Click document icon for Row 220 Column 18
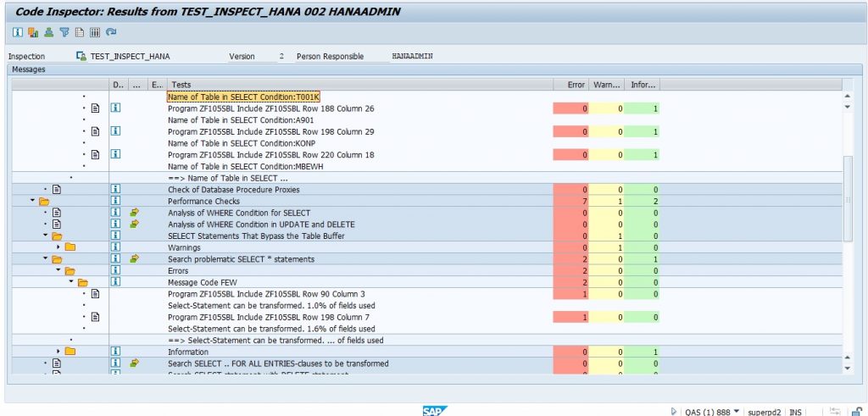The width and height of the screenshot is (868, 416). [x=95, y=155]
